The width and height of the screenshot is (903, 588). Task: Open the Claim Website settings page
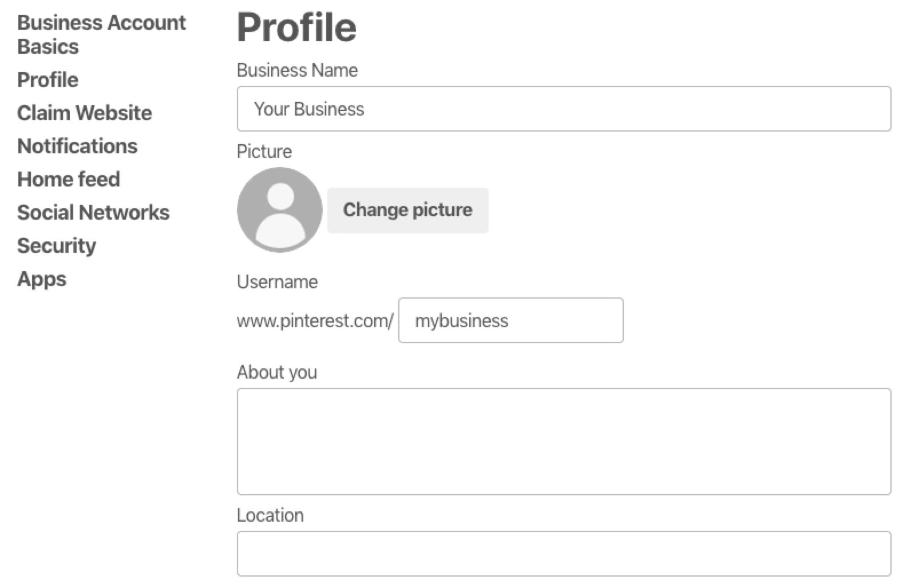[x=85, y=113]
